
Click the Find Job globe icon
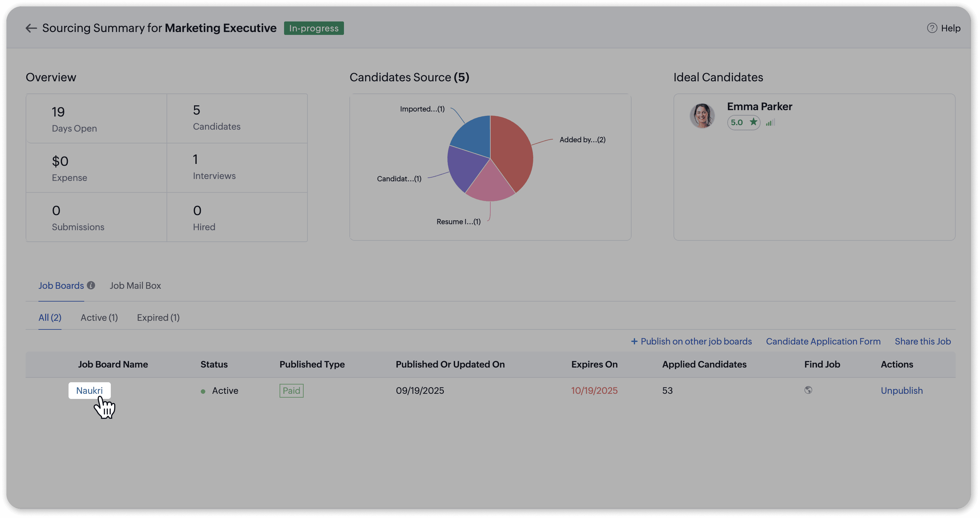pyautogui.click(x=808, y=390)
